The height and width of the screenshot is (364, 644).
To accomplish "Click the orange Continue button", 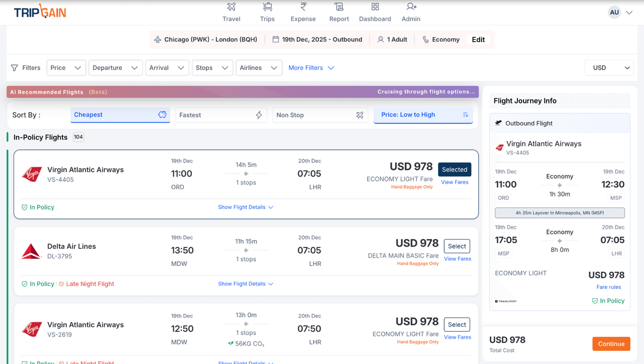I will click(x=611, y=344).
